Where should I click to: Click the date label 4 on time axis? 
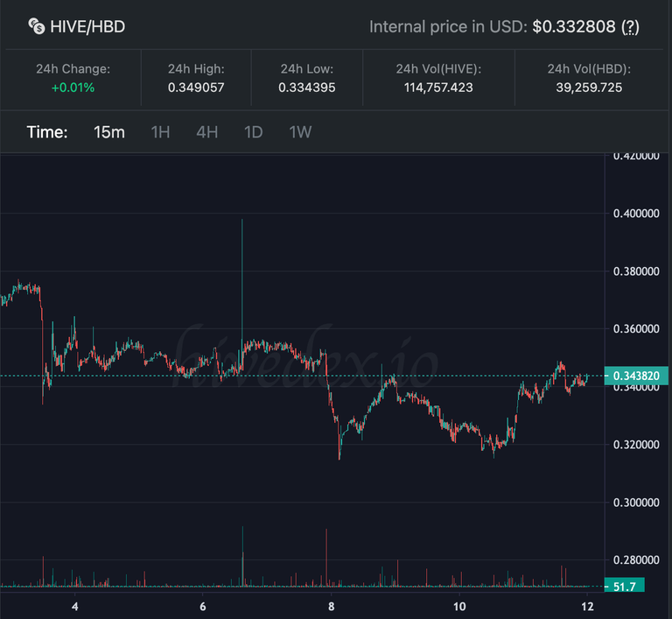click(x=75, y=607)
